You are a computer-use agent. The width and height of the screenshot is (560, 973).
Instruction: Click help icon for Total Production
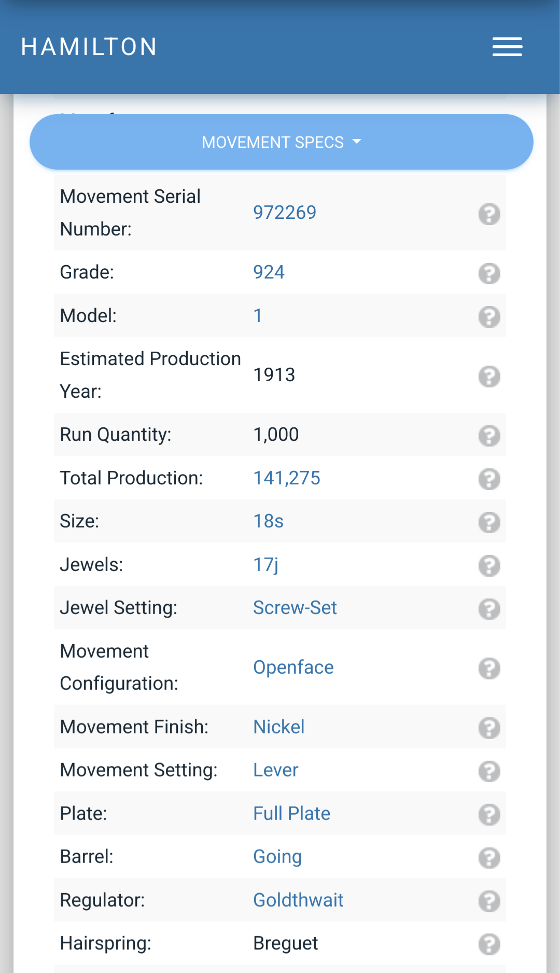489,479
